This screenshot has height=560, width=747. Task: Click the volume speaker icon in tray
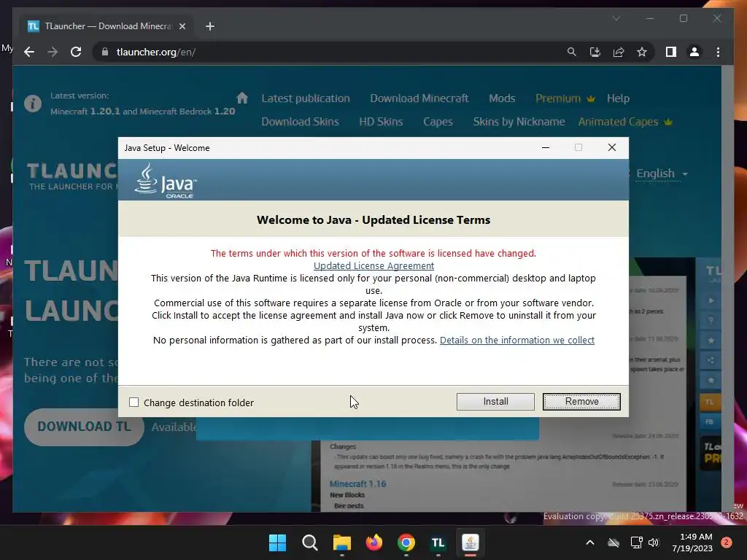pyautogui.click(x=654, y=542)
